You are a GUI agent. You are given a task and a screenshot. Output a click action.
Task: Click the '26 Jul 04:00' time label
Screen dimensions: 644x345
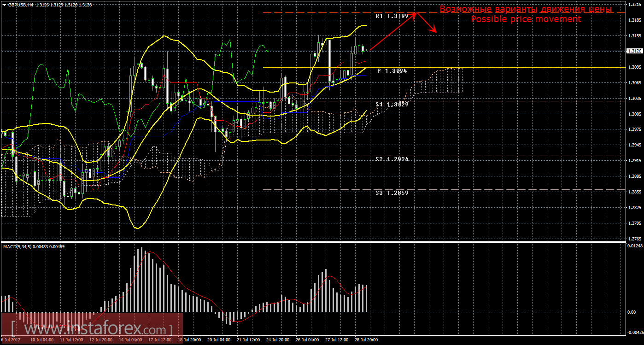coord(307,340)
